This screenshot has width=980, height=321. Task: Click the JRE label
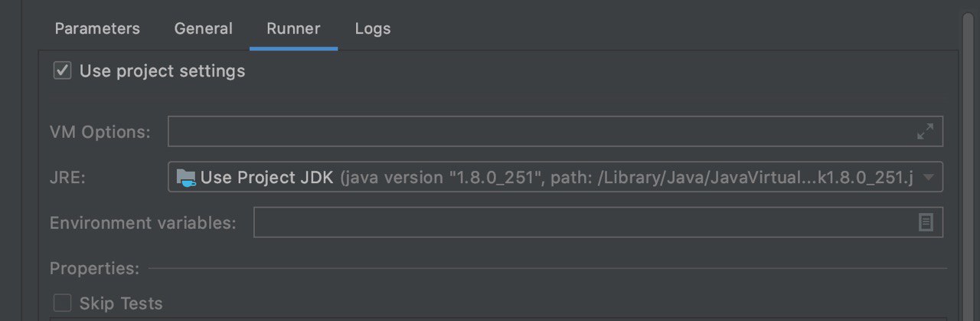point(68,178)
